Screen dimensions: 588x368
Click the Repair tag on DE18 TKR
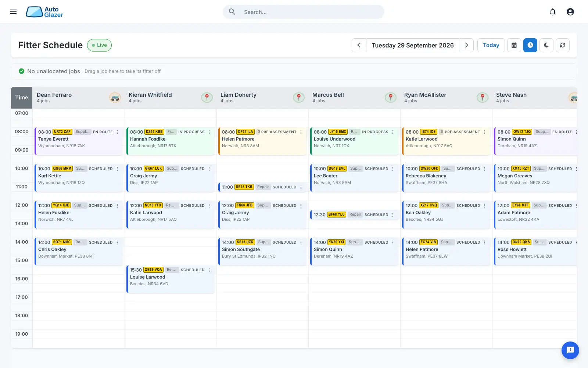pyautogui.click(x=263, y=187)
